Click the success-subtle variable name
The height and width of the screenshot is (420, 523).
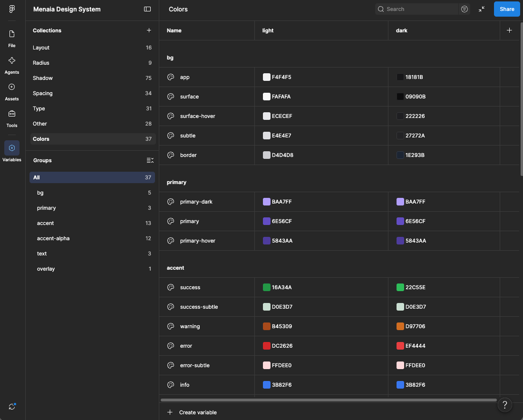pos(199,307)
